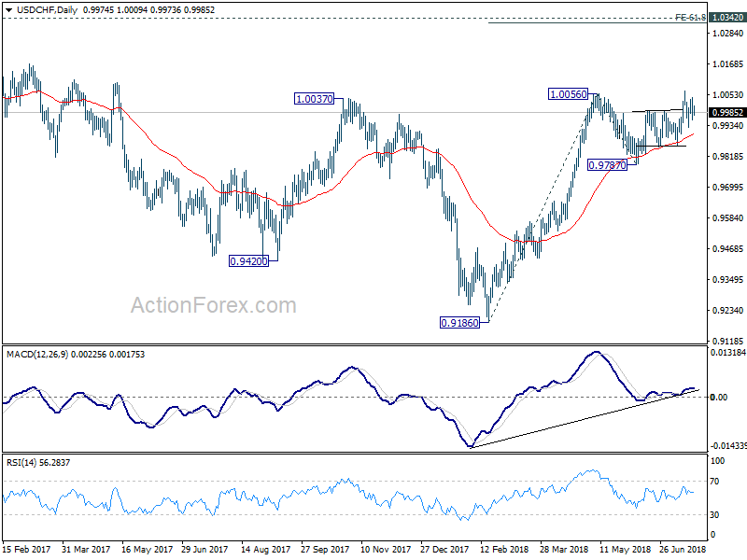Click the 1.00530 price axis value
Screen dimensions: 747x560
click(727, 95)
